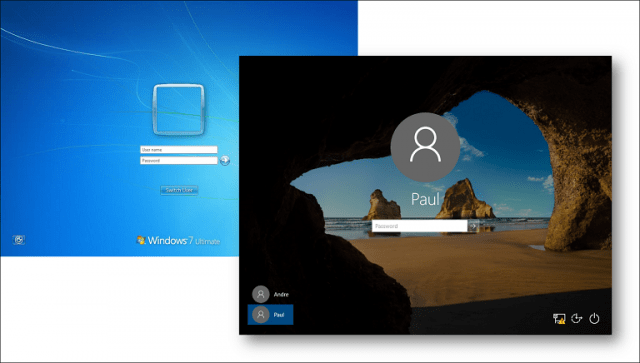The image size is (640, 363).
Task: Click Andre's small avatar icon
Action: pos(260,294)
